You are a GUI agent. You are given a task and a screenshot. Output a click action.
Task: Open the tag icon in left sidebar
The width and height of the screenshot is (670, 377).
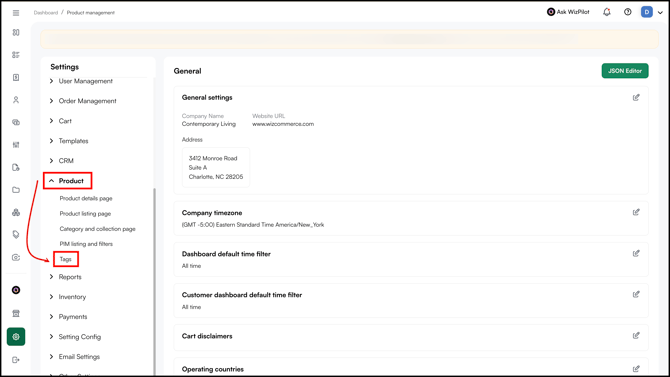coord(16,235)
